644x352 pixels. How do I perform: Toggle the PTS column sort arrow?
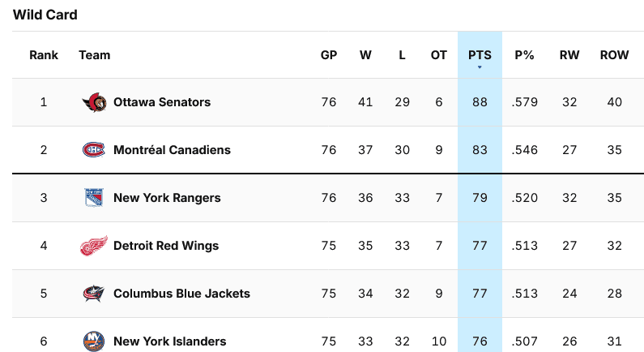click(x=480, y=67)
